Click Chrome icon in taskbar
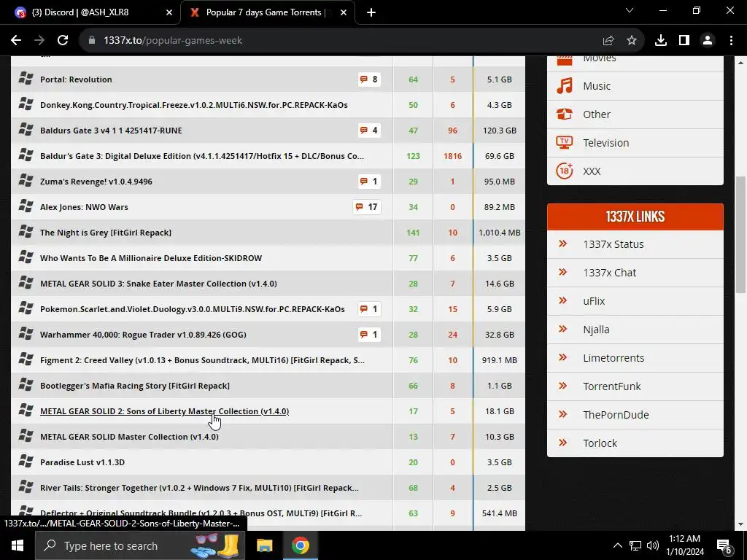The height and width of the screenshot is (560, 747). tap(300, 545)
